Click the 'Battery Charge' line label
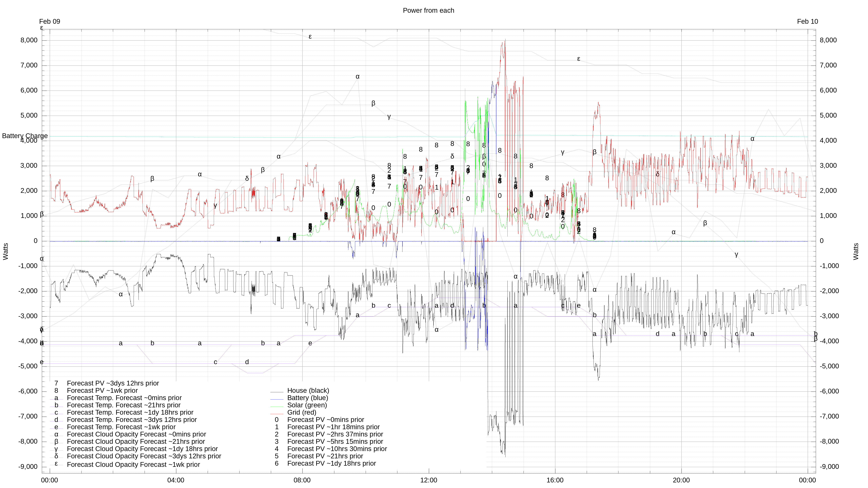Viewport: 868px width, 488px height. (25, 136)
